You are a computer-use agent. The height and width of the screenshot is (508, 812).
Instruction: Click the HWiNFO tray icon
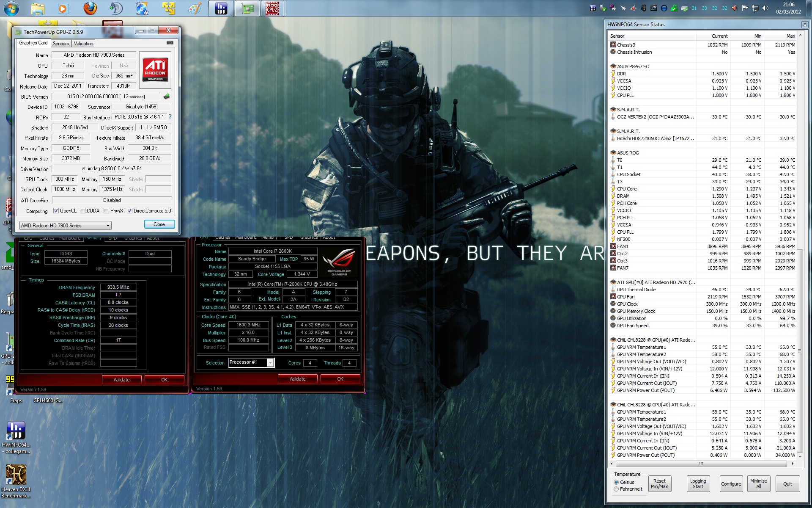[593, 8]
